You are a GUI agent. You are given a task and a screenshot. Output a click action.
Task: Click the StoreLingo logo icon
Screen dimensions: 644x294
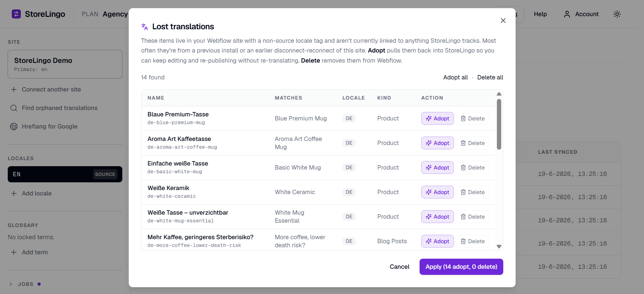point(16,14)
